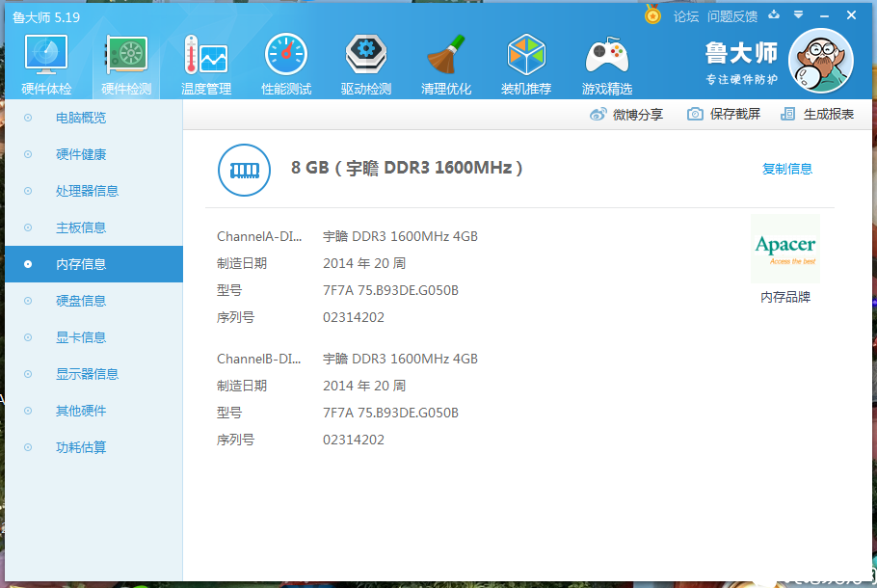Screen dimensions: 877x588
Task: Click the Apacer memory brand logo
Action: tap(785, 249)
